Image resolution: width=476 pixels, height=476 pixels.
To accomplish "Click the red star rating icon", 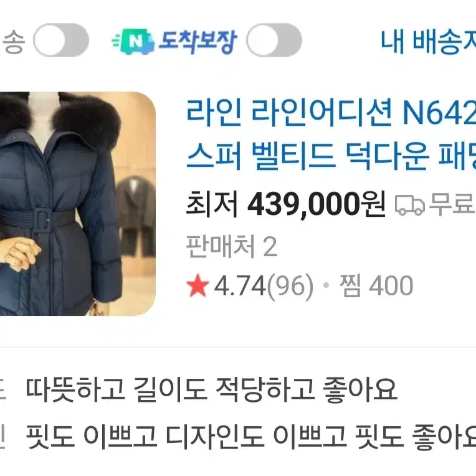I will [198, 285].
